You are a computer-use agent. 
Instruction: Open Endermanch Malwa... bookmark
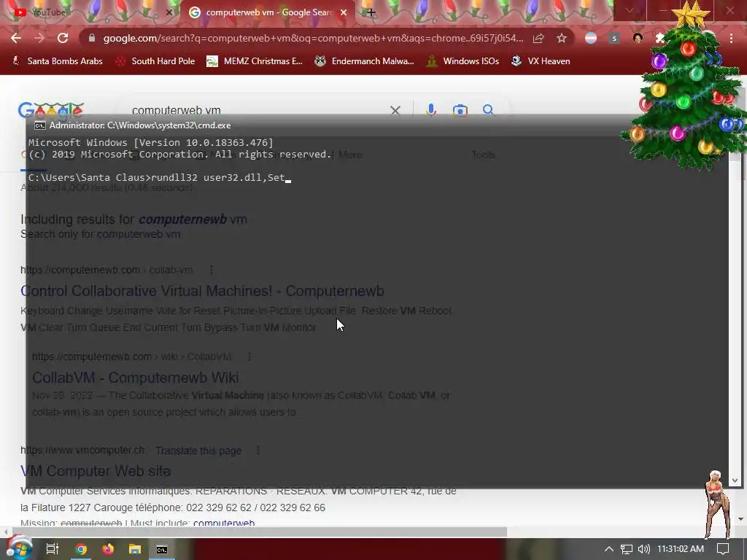364,61
